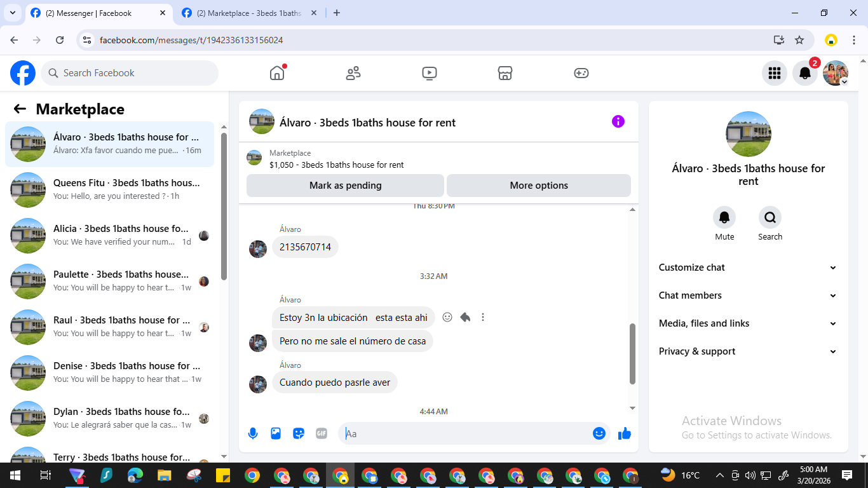Show hidden system tray icons

coord(720,475)
